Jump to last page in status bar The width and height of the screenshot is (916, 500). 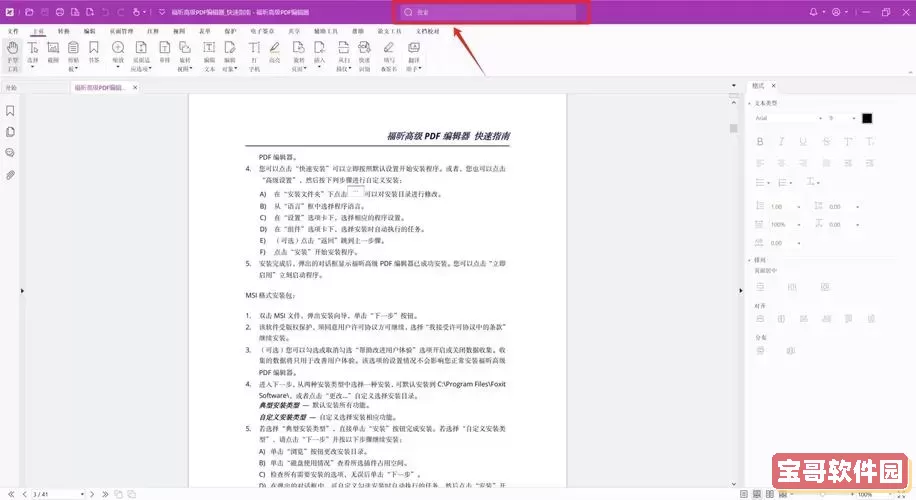tap(105, 494)
